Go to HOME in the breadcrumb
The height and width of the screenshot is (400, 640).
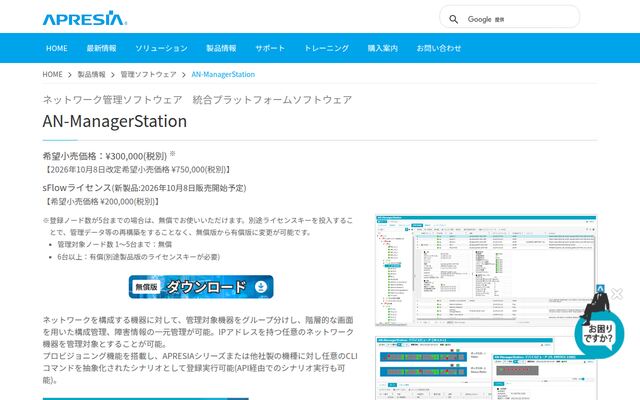click(x=53, y=74)
